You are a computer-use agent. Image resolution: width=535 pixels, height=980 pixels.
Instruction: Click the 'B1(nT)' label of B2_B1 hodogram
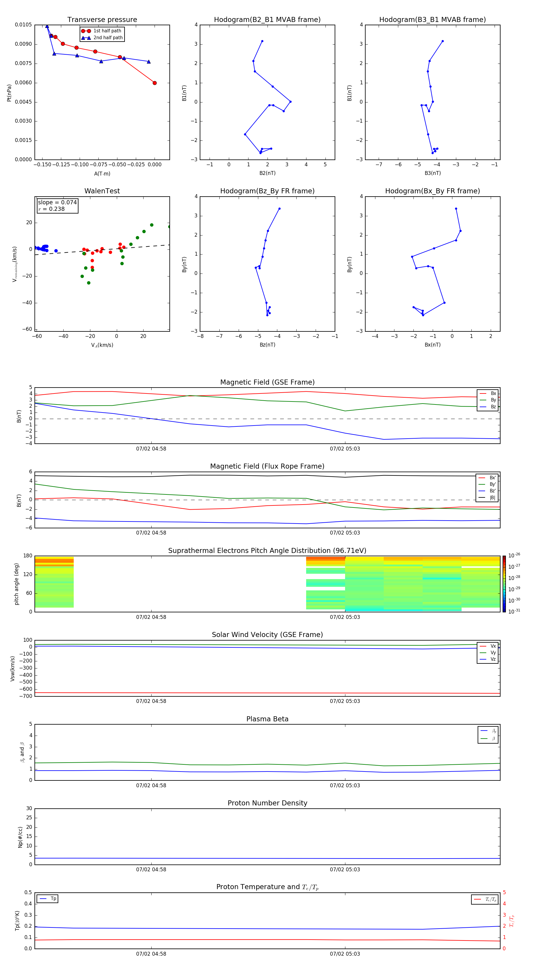(184, 93)
